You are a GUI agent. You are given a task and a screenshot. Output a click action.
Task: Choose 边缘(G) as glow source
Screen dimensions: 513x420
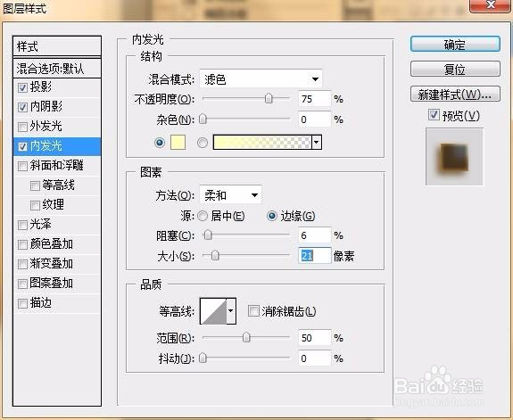tap(272, 216)
